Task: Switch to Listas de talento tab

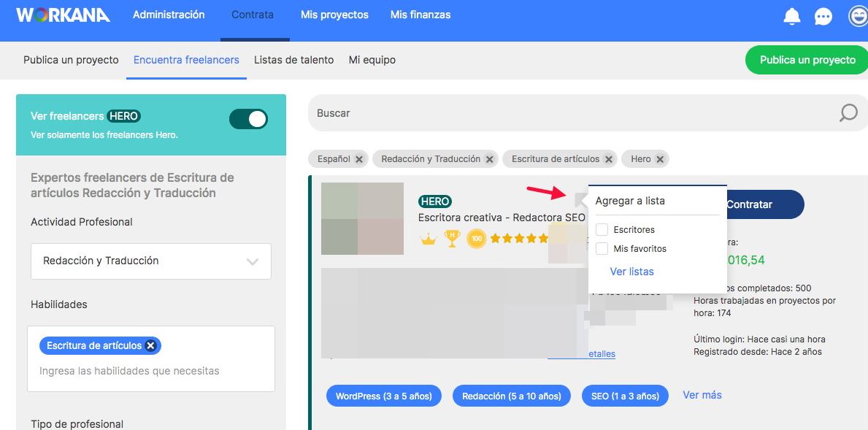Action: [294, 60]
